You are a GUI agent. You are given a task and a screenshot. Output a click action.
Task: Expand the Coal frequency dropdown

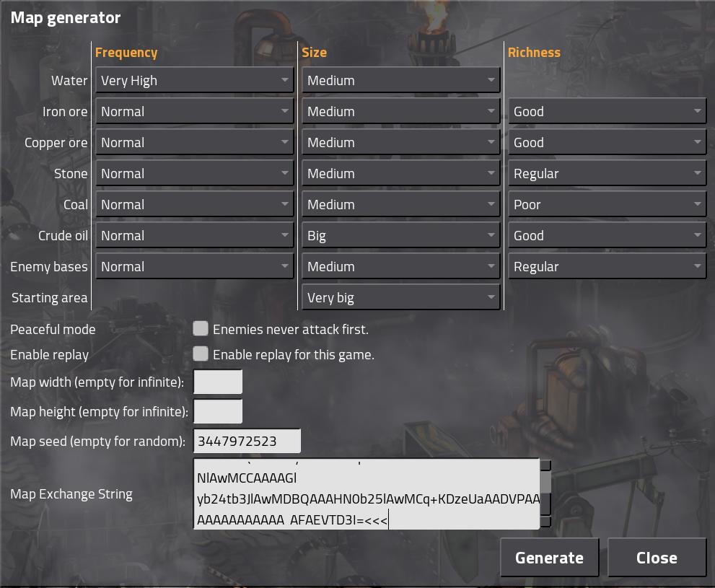194,204
